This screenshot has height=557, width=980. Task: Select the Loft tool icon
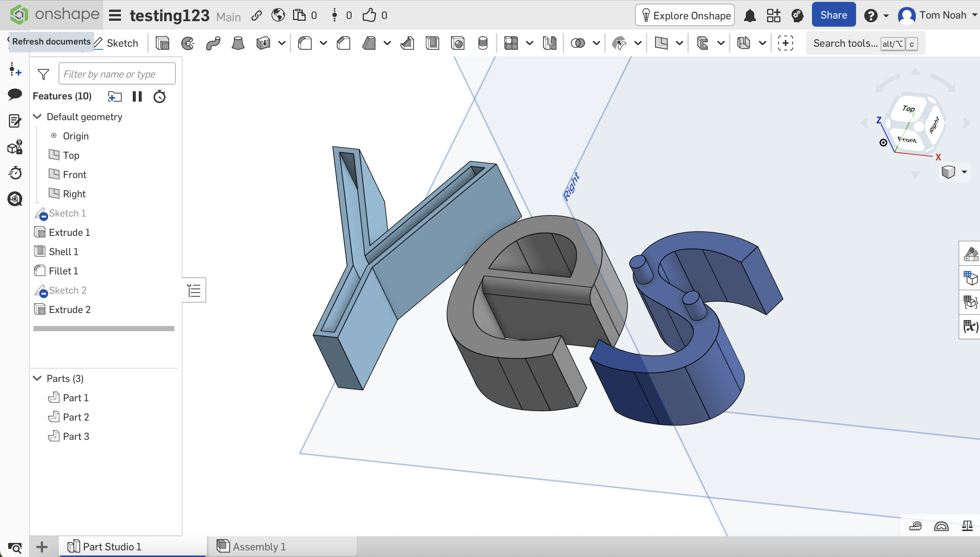238,43
